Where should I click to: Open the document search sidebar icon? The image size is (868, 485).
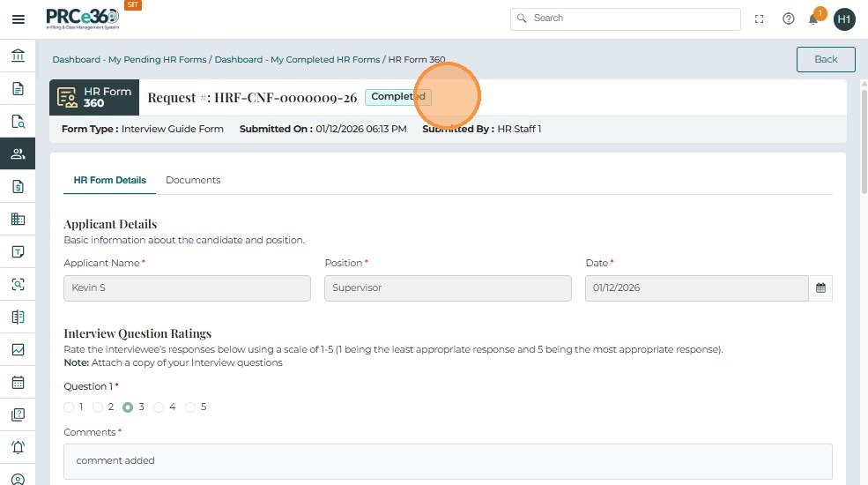coord(18,122)
